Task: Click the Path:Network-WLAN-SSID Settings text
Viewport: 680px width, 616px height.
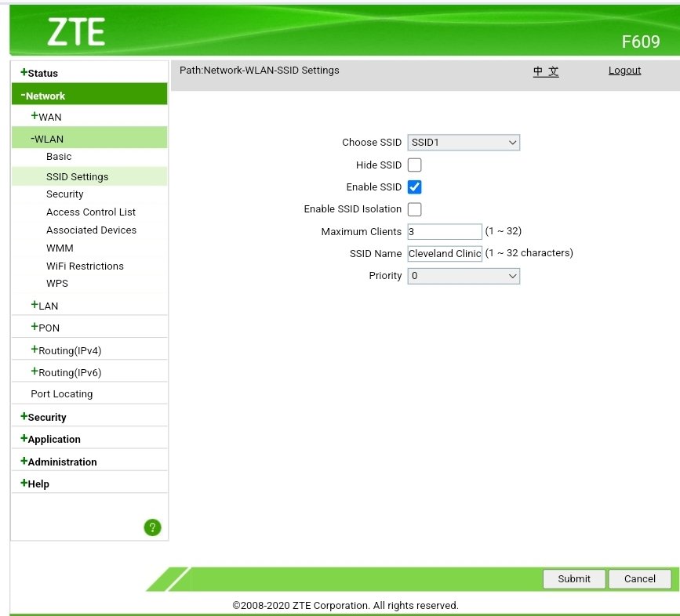Action: pos(260,71)
